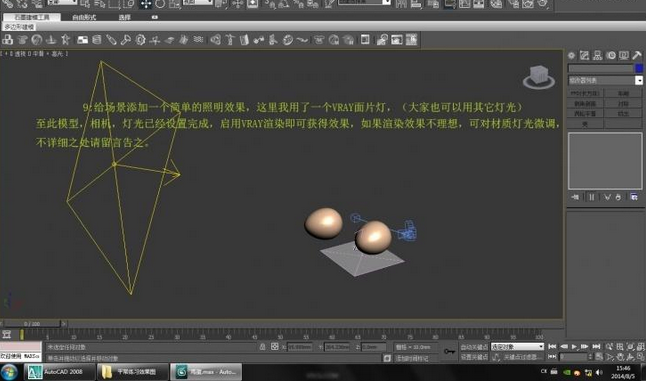Click the object name field
This screenshot has height=381, width=646.
pyautogui.click(x=601, y=68)
